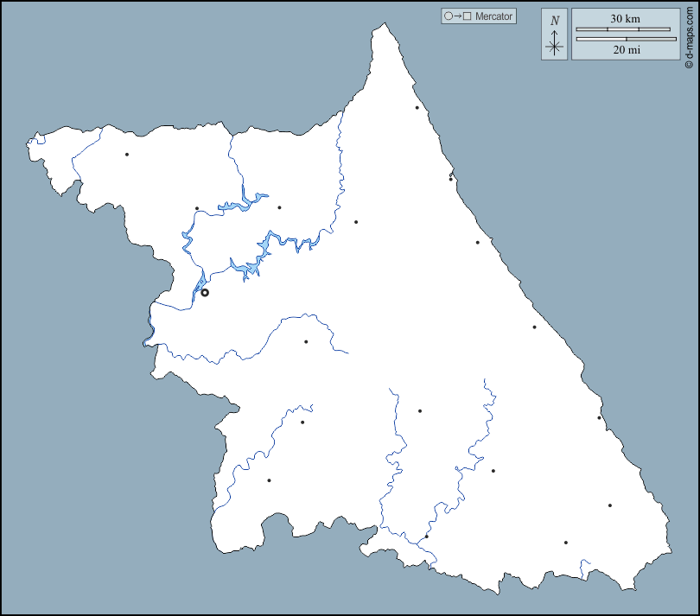The width and height of the screenshot is (700, 616).
Task: Click the small hollow circle on the east coast
Action: pos(451,175)
